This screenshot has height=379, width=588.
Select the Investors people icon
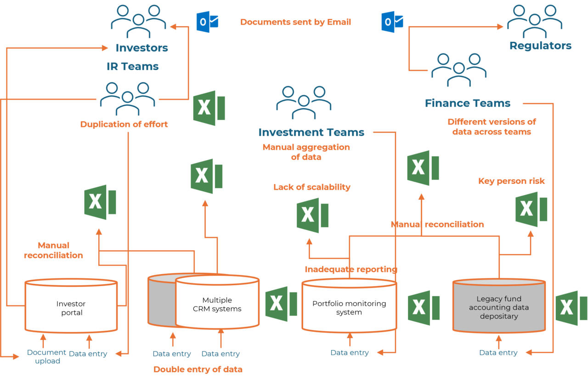[x=138, y=21]
